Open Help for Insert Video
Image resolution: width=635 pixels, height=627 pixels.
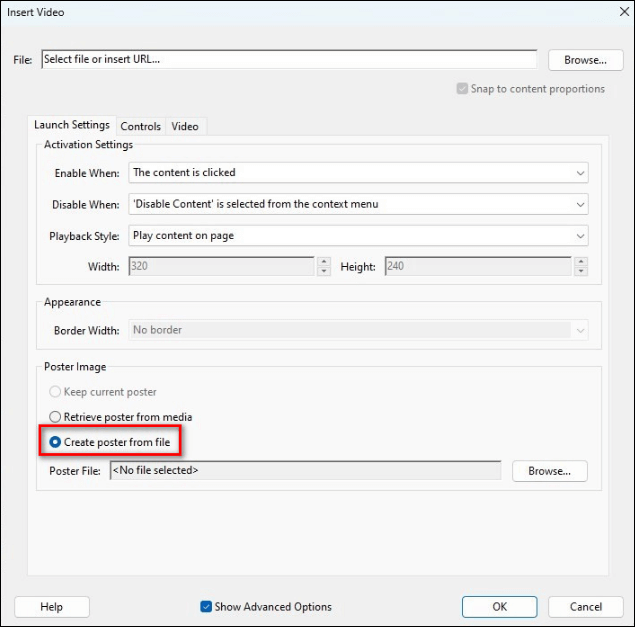click(52, 607)
